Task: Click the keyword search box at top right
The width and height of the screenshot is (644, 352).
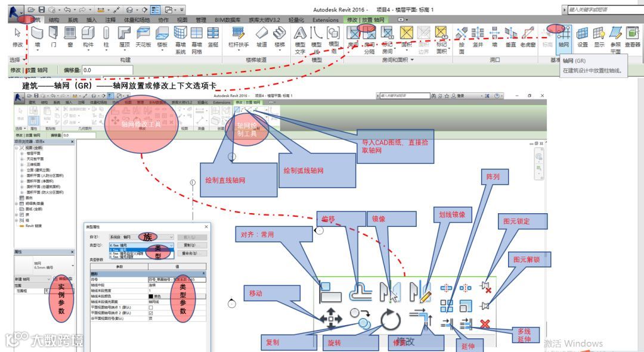Action: pos(606,9)
